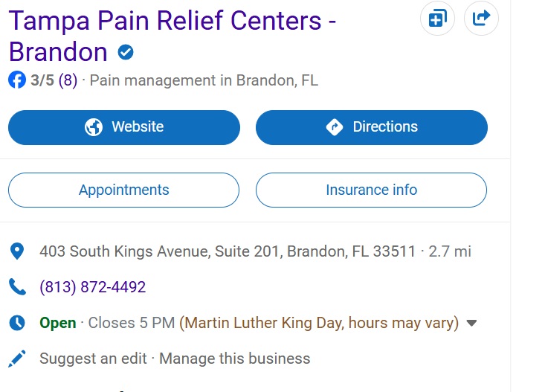View Insurance info
Image resolution: width=545 pixels, height=392 pixels.
coord(372,190)
